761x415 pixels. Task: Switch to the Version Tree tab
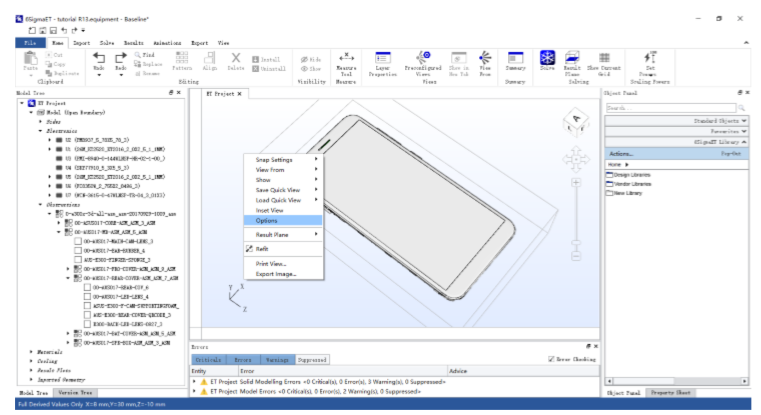coord(67,393)
